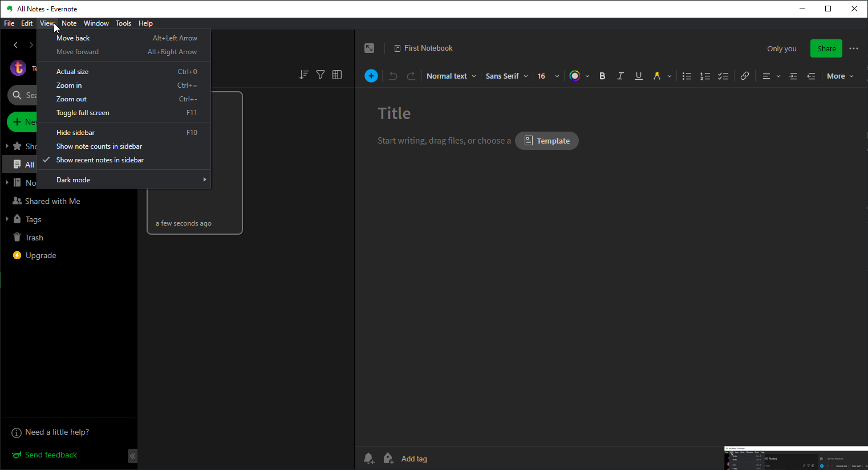Click the insert link icon
Screen dimensions: 868x470
pyautogui.click(x=745, y=76)
